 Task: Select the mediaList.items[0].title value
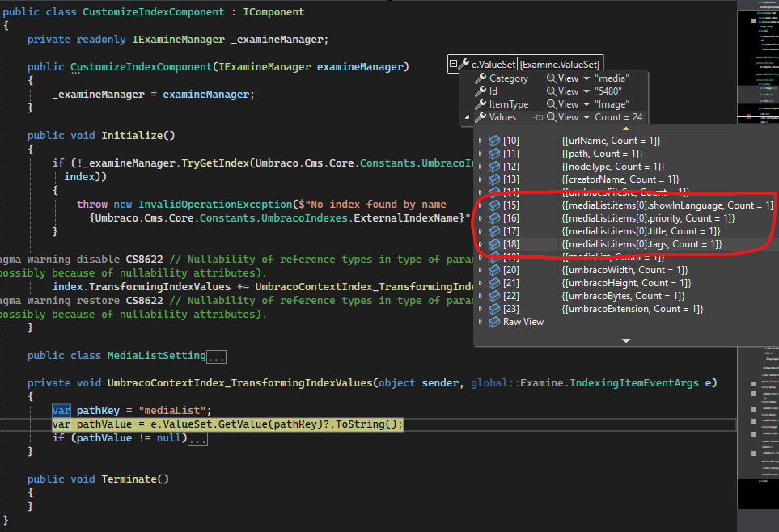point(641,231)
